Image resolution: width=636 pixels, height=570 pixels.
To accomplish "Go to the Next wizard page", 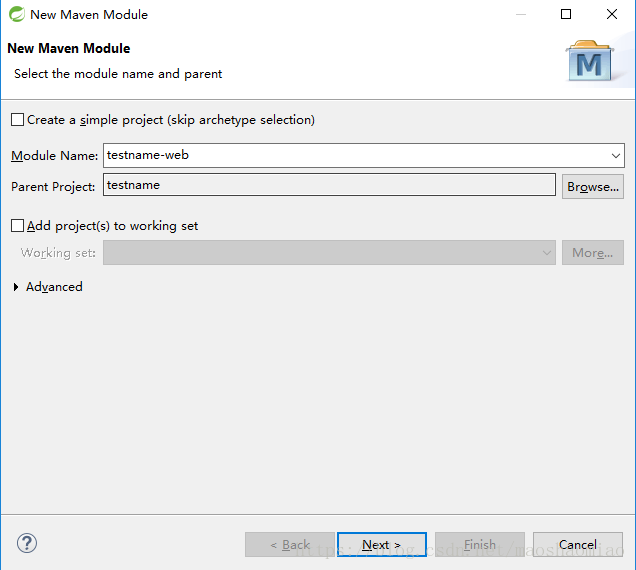I will pyautogui.click(x=382, y=544).
